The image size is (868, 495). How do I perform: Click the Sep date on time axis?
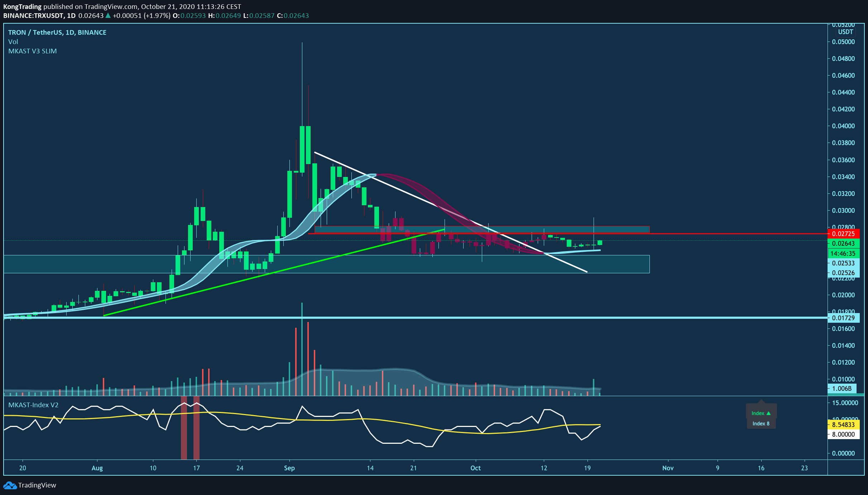[289, 468]
